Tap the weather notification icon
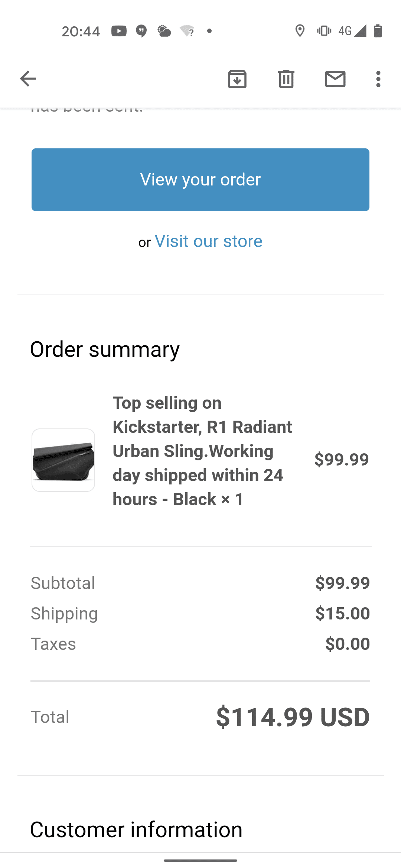The height and width of the screenshot is (868, 401). [x=164, y=31]
